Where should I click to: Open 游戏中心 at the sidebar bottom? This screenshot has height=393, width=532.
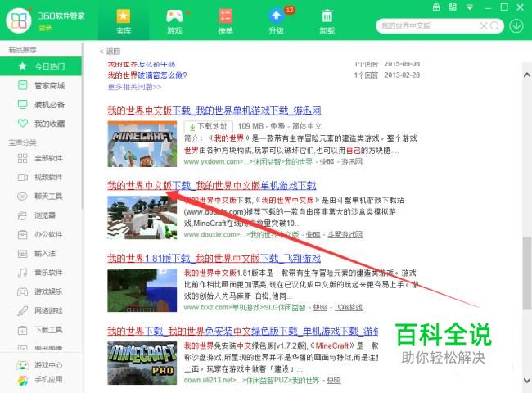pyautogui.click(x=41, y=365)
